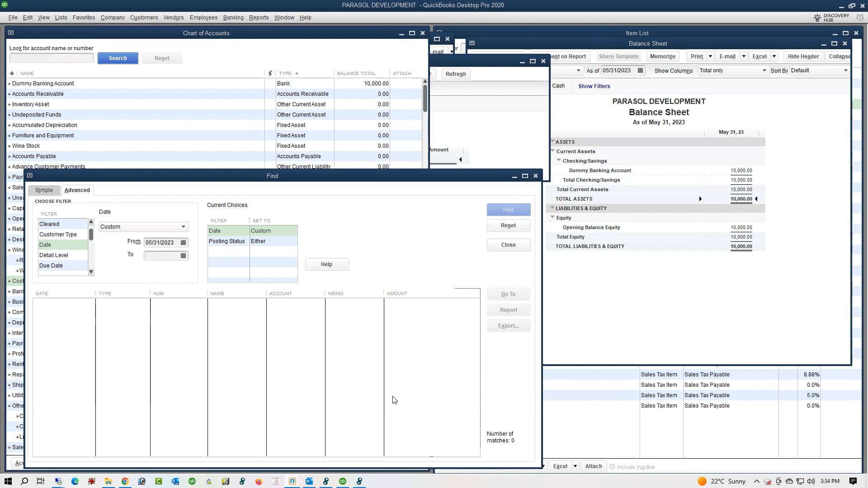Screen dimensions: 868x488
Task: Open the Sort By Default dropdown
Action: 845,70
